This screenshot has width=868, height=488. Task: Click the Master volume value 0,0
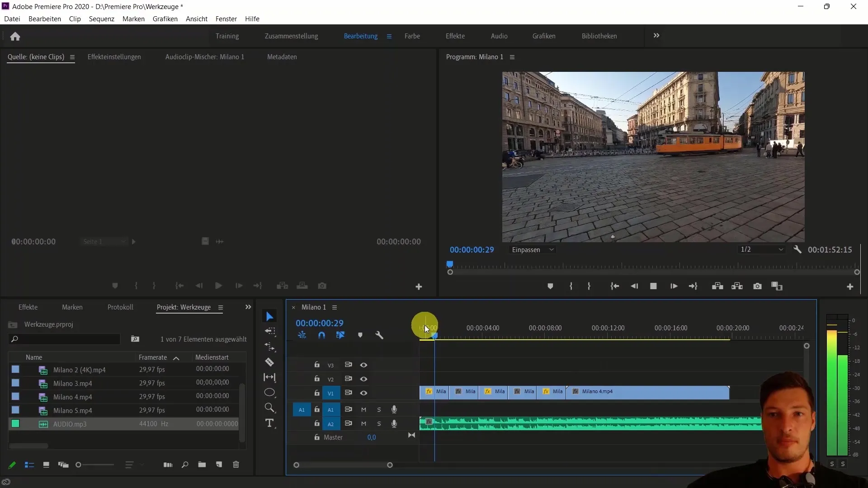372,437
